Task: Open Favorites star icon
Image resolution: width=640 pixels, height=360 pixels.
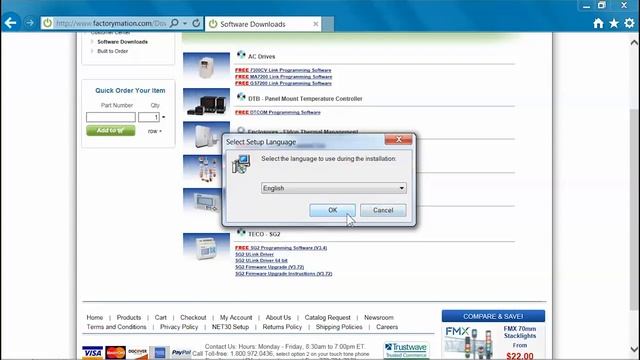Action: click(x=614, y=23)
